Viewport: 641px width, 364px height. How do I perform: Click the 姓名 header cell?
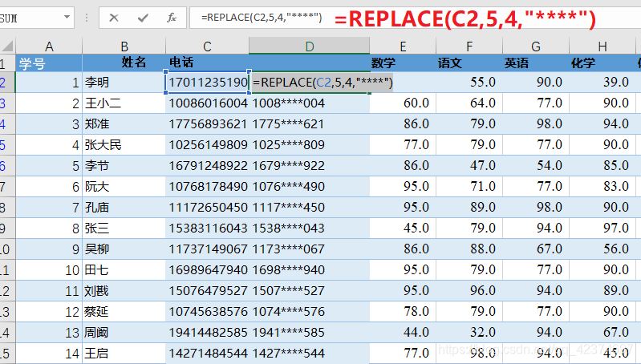(x=124, y=63)
